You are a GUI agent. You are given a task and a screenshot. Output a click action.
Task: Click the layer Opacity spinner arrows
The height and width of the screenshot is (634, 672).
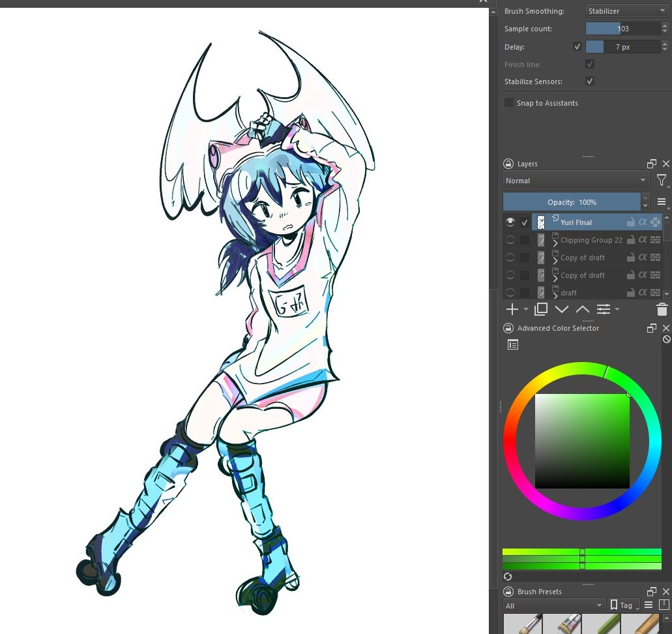(645, 202)
